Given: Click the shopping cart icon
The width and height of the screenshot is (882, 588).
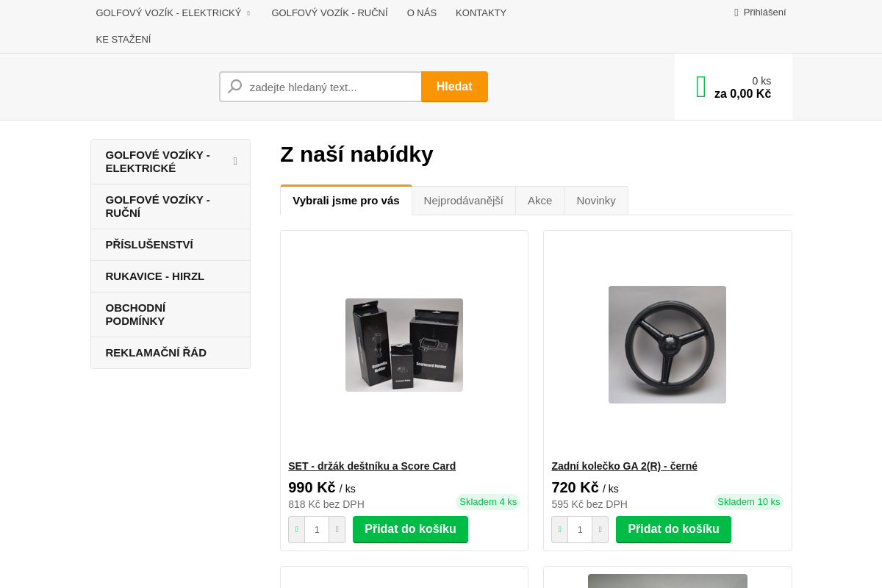Looking at the screenshot, I should (x=700, y=87).
